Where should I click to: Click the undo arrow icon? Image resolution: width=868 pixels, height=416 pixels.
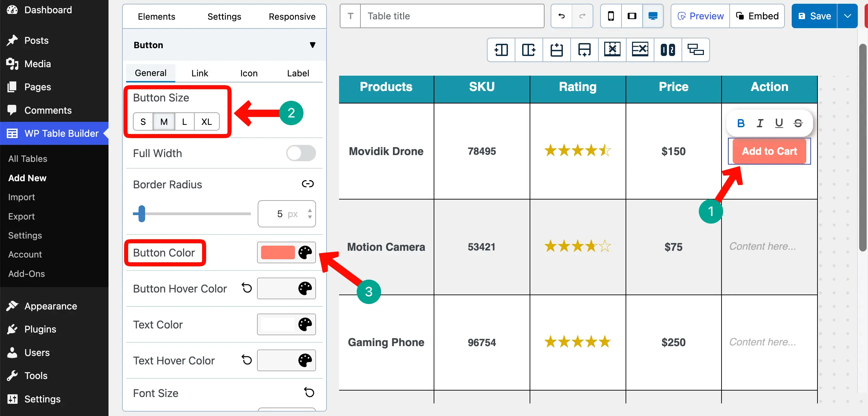561,16
